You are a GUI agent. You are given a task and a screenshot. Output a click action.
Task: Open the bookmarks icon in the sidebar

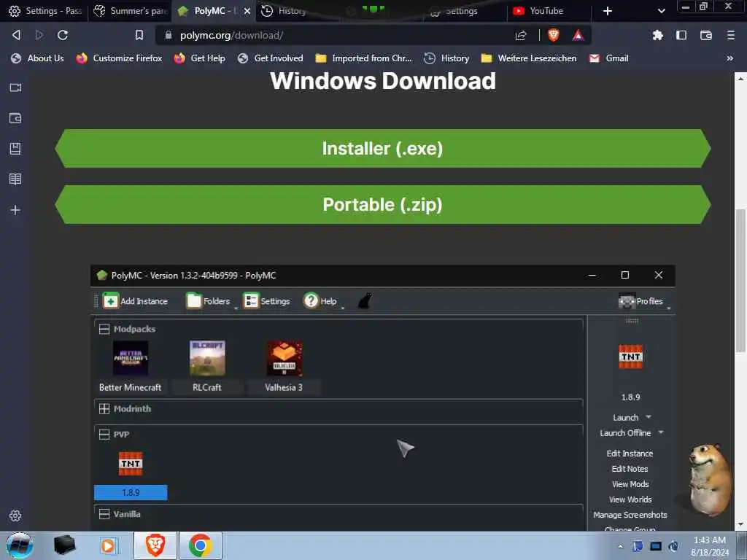(x=15, y=149)
